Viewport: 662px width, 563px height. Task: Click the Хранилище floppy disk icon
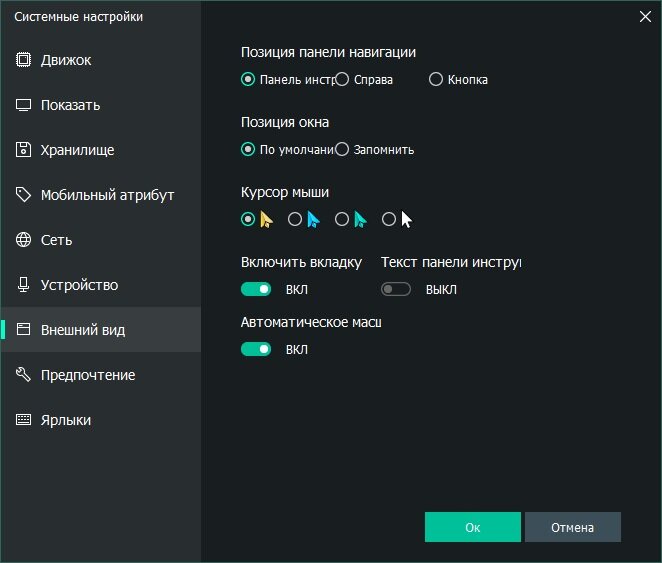click(23, 150)
